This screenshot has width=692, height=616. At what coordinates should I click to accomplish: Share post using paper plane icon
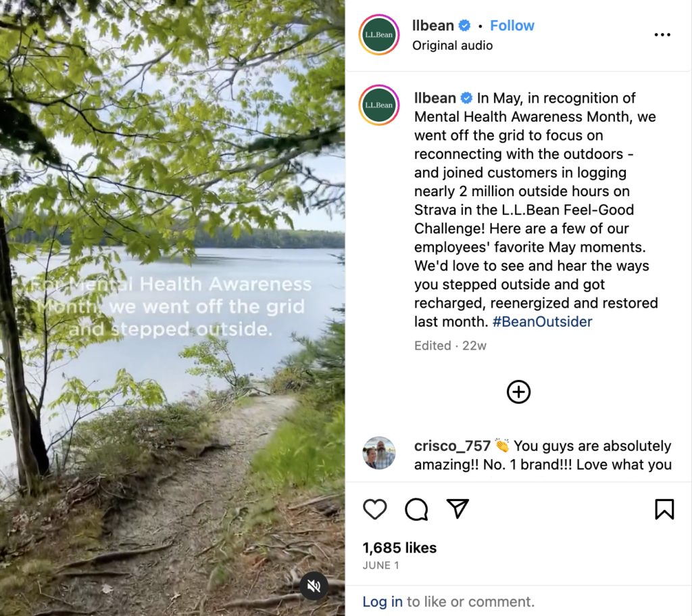(x=458, y=509)
